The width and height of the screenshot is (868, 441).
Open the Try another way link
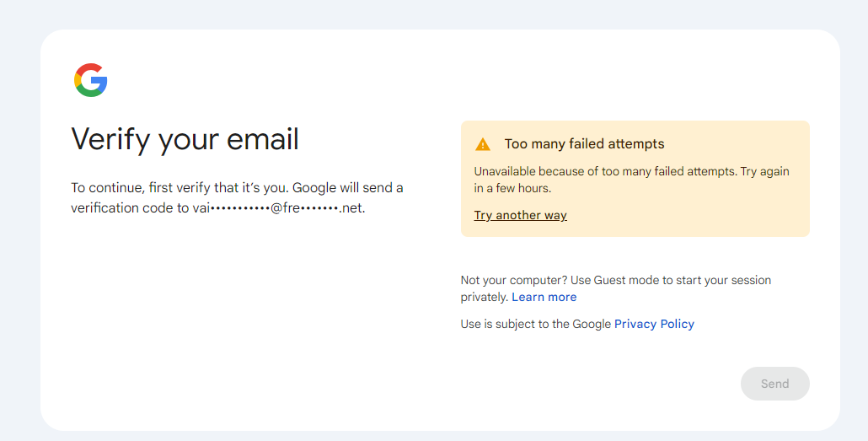pyautogui.click(x=520, y=215)
